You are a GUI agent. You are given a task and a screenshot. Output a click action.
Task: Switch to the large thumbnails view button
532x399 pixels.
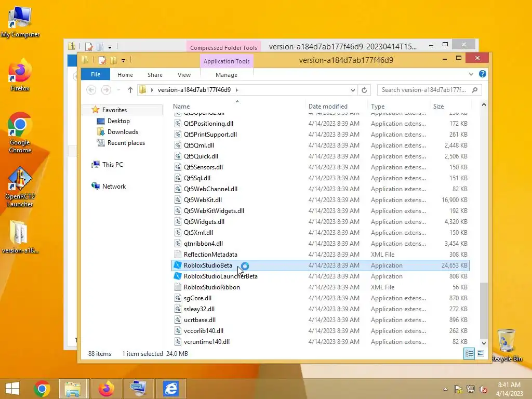pos(481,353)
